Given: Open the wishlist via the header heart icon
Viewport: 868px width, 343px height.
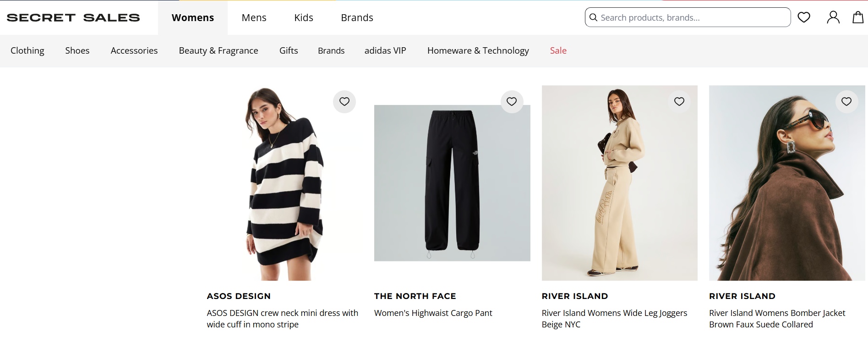Looking at the screenshot, I should [x=803, y=17].
